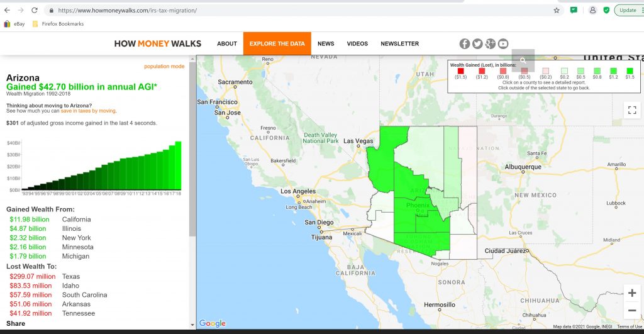Viewport: 644px width, 334px height.
Task: Click the Los Angeles map label
Action: (297, 191)
